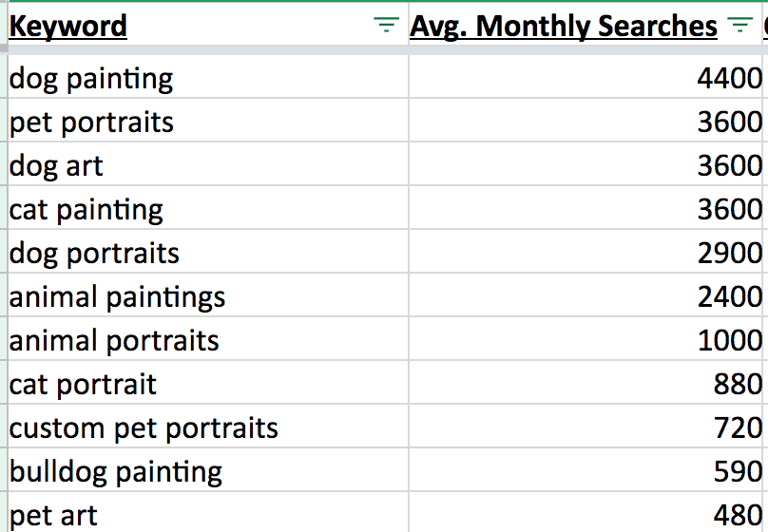Select the 'dog art' cell
Image resolution: width=768 pixels, height=532 pixels.
tap(208, 164)
